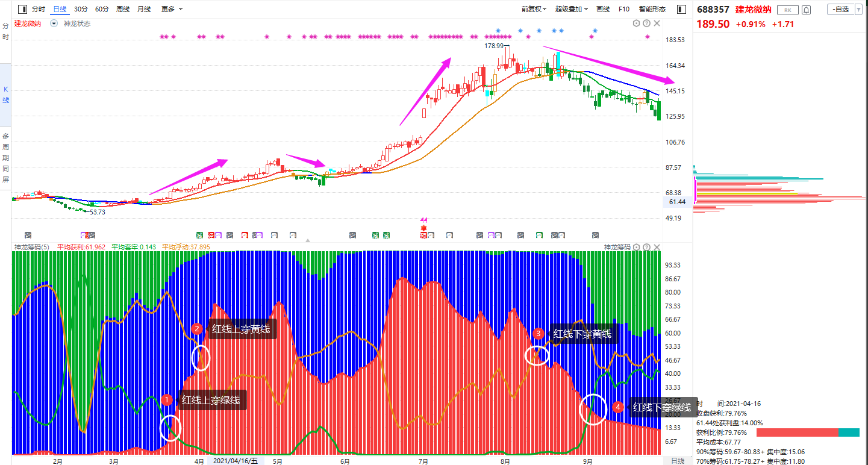Screen dimensions: 868x465
Task: Toggle the right info panel icon
Action: coord(682,9)
